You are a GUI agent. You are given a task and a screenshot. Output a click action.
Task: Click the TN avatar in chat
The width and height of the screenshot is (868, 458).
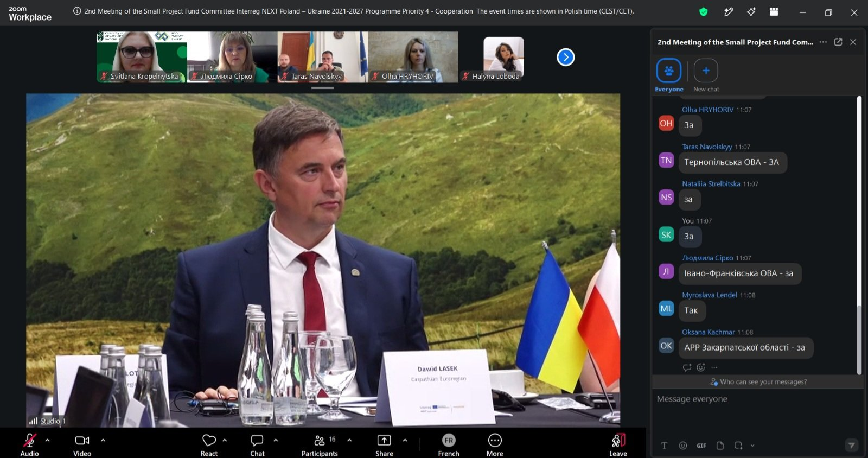(x=666, y=160)
